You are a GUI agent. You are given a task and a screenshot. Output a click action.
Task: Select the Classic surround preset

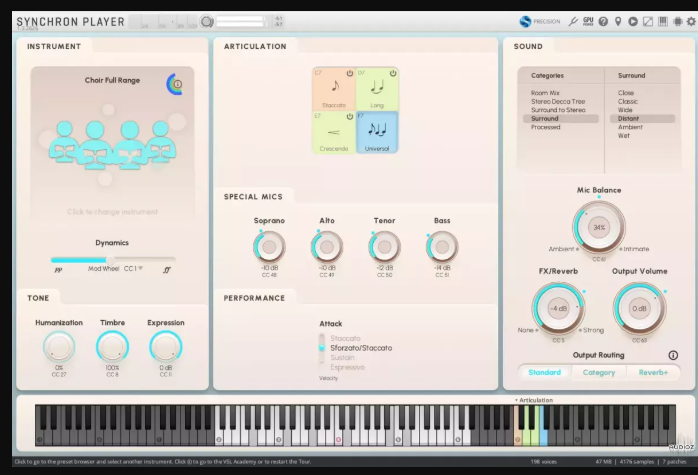(628, 101)
